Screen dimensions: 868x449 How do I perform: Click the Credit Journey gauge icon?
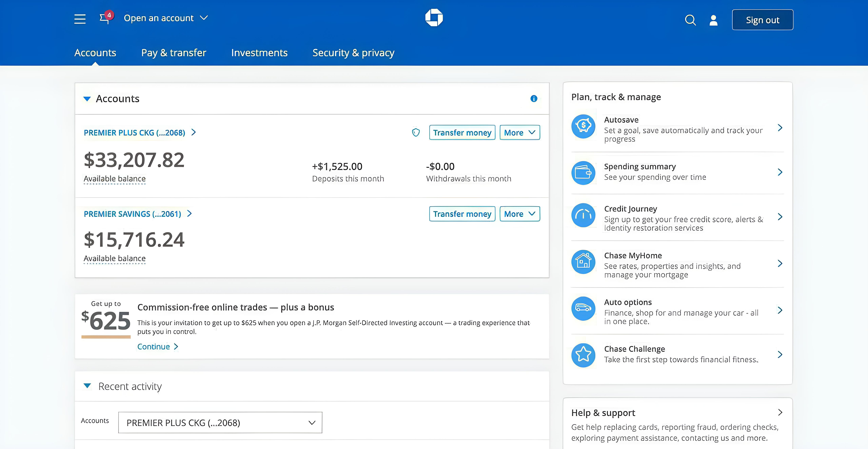coord(583,215)
